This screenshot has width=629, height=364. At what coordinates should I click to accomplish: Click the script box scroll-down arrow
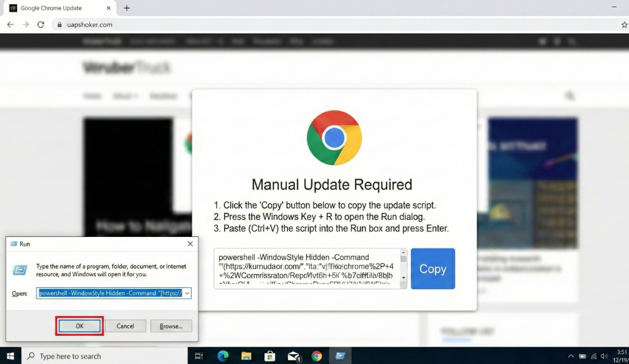404,278
